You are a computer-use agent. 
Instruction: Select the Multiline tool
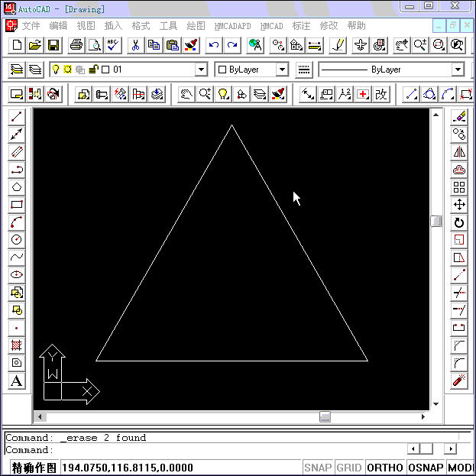tap(16, 152)
